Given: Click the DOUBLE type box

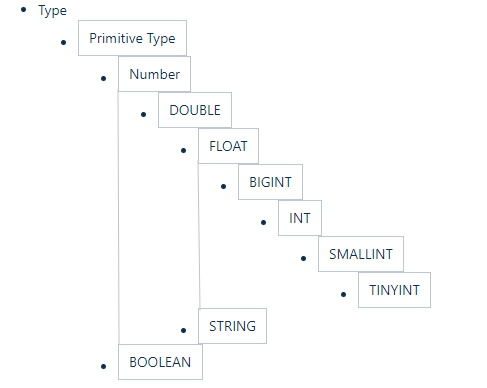Looking at the screenshot, I should click(x=195, y=110).
